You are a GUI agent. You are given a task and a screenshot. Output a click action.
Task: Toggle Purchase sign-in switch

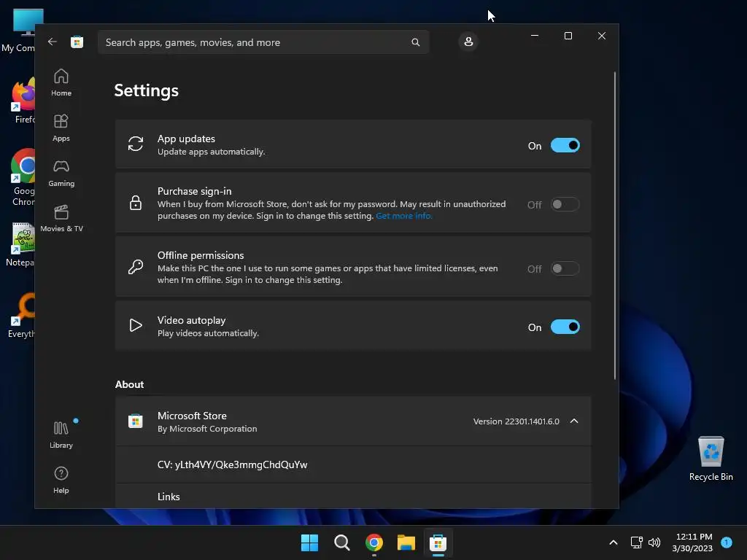[x=565, y=204]
